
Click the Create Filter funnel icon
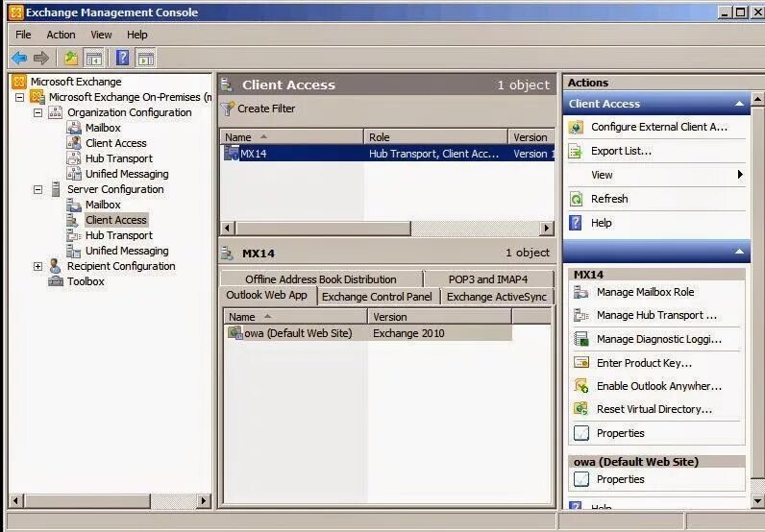point(228,109)
